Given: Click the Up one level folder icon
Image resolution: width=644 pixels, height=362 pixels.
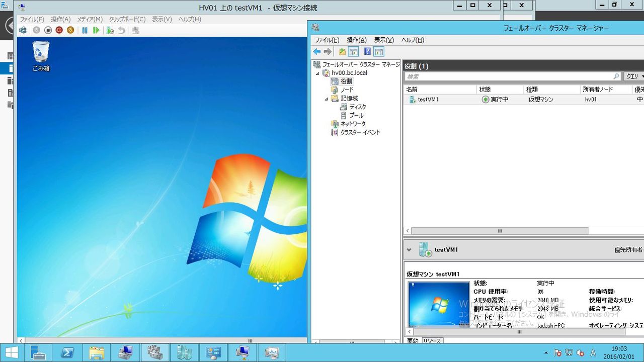Looking at the screenshot, I should (x=342, y=52).
